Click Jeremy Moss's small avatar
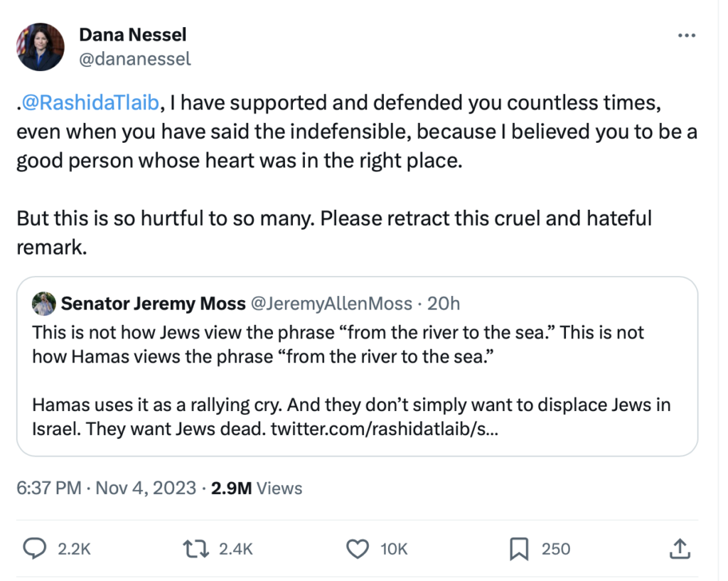This screenshot has width=728, height=581. coord(44,304)
